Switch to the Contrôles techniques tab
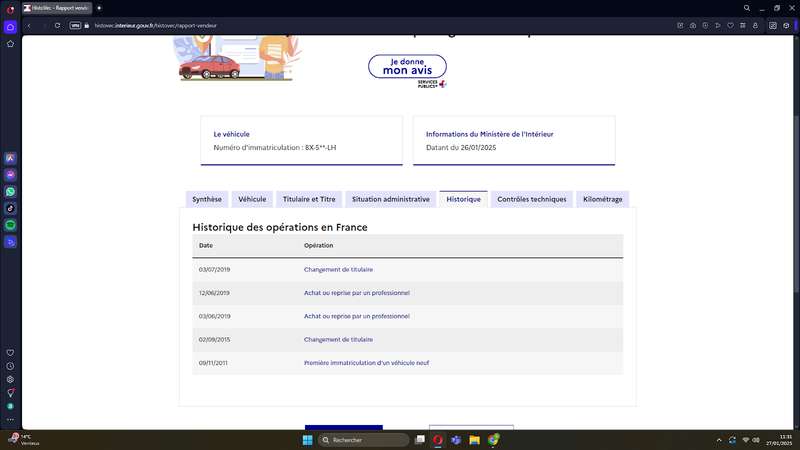The image size is (800, 450). [x=532, y=199]
